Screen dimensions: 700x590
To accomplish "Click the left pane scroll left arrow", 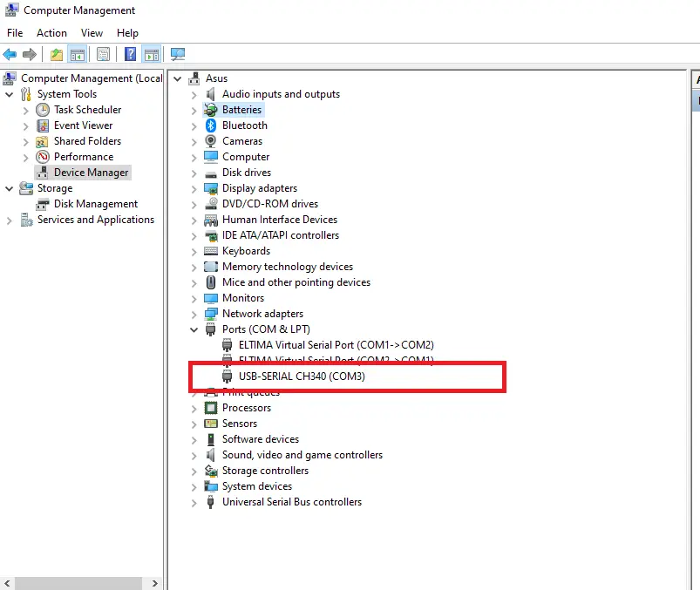I will (x=7, y=583).
